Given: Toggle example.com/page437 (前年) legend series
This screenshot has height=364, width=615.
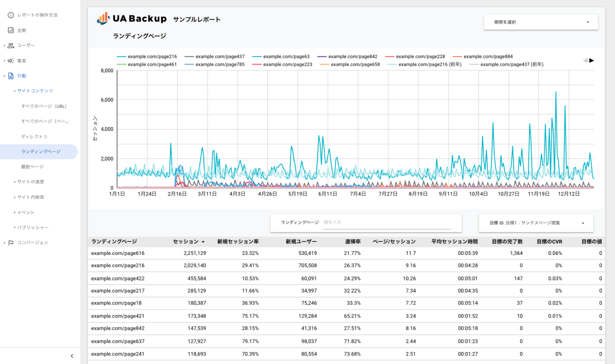Looking at the screenshot, I should [506, 65].
